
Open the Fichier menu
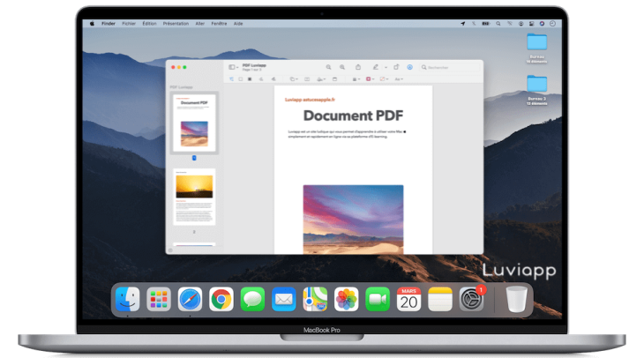tap(129, 24)
